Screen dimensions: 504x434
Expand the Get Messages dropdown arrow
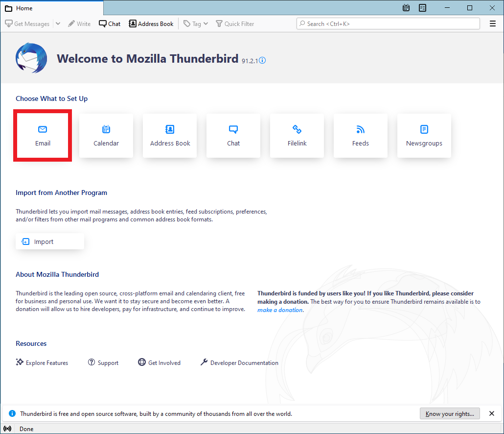[58, 24]
